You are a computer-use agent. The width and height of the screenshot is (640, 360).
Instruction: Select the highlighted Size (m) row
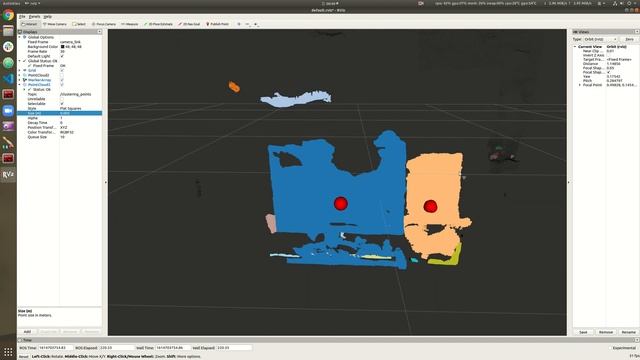point(60,113)
